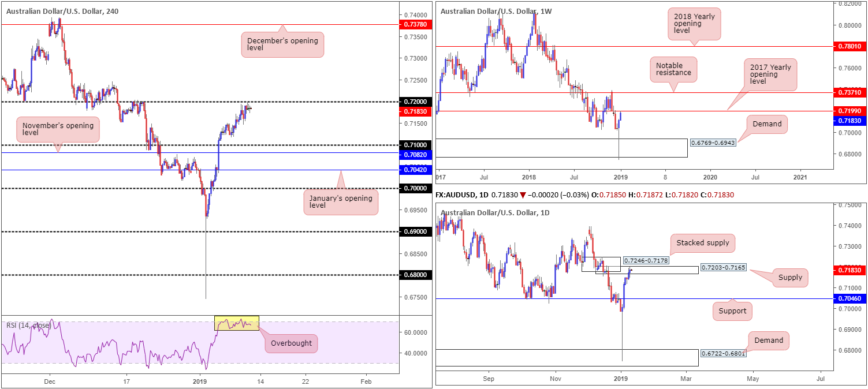Click the black 0.68000 price tag on 240 chart
This screenshot has height=389, width=868.
[415, 275]
